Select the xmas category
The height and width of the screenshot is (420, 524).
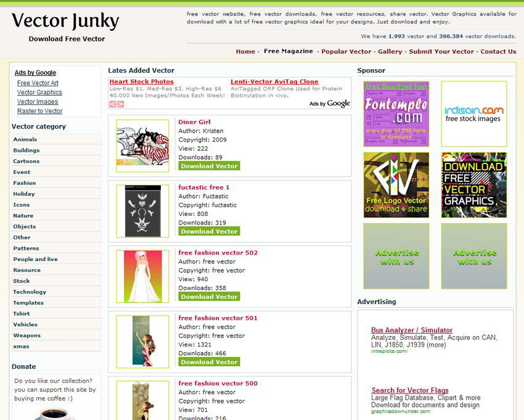[56, 347]
